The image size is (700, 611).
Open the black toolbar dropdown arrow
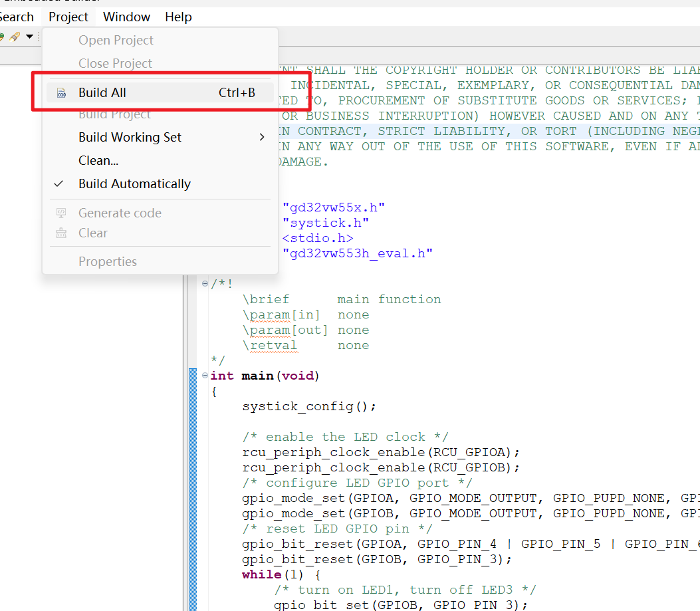coord(29,37)
